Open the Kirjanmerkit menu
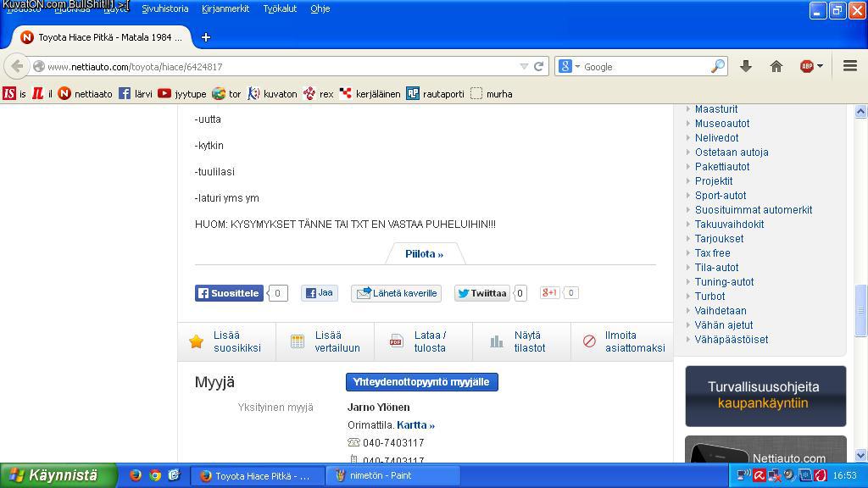 (x=225, y=8)
